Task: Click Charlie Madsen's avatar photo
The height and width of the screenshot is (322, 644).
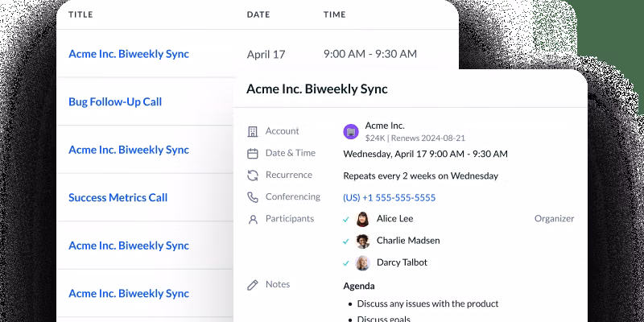Action: click(363, 241)
